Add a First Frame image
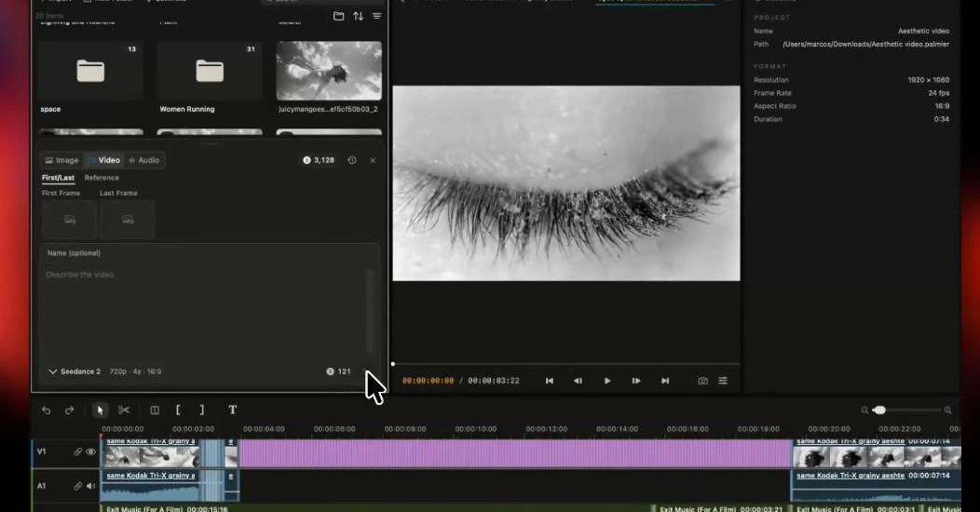 pos(69,220)
